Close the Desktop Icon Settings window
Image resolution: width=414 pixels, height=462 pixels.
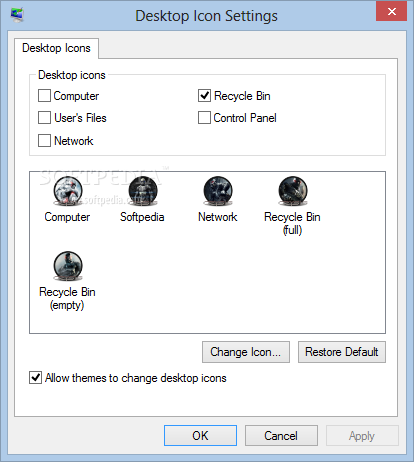[x=391, y=12]
